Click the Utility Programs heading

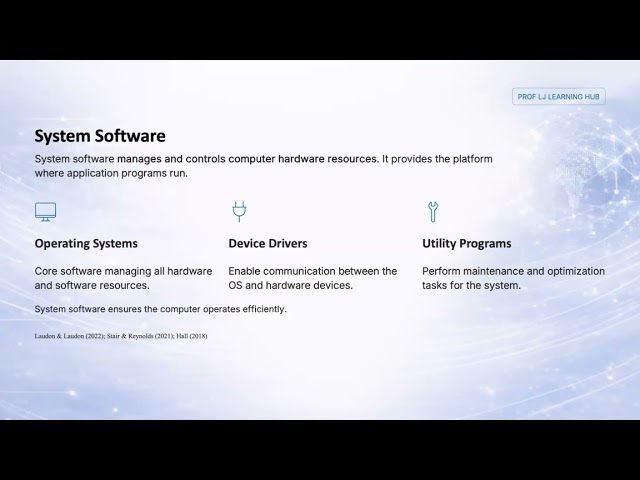[467, 243]
